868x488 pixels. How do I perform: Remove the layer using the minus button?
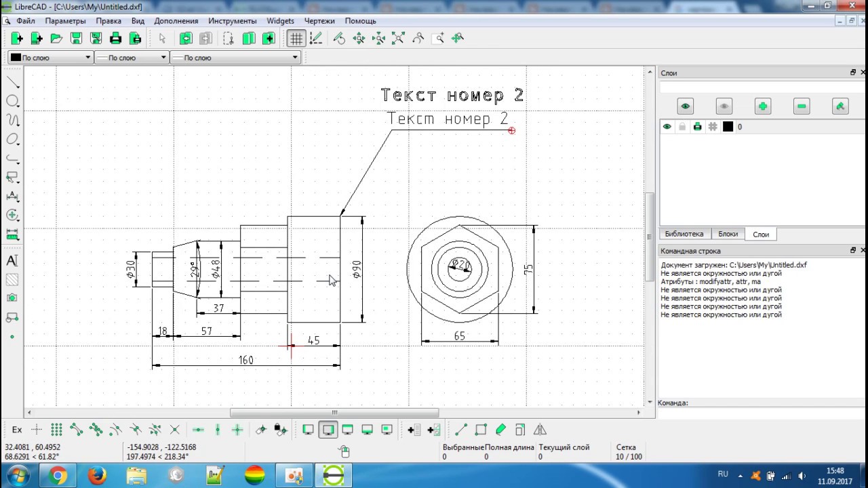coord(802,106)
